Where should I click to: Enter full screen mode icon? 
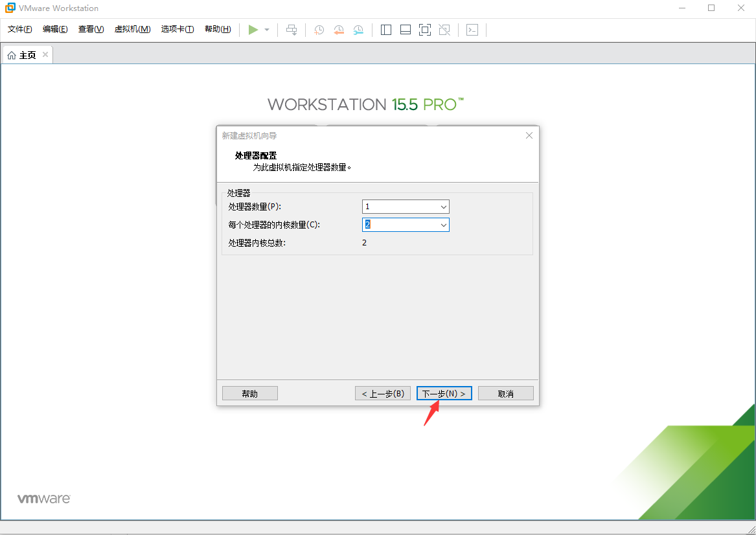pyautogui.click(x=425, y=30)
